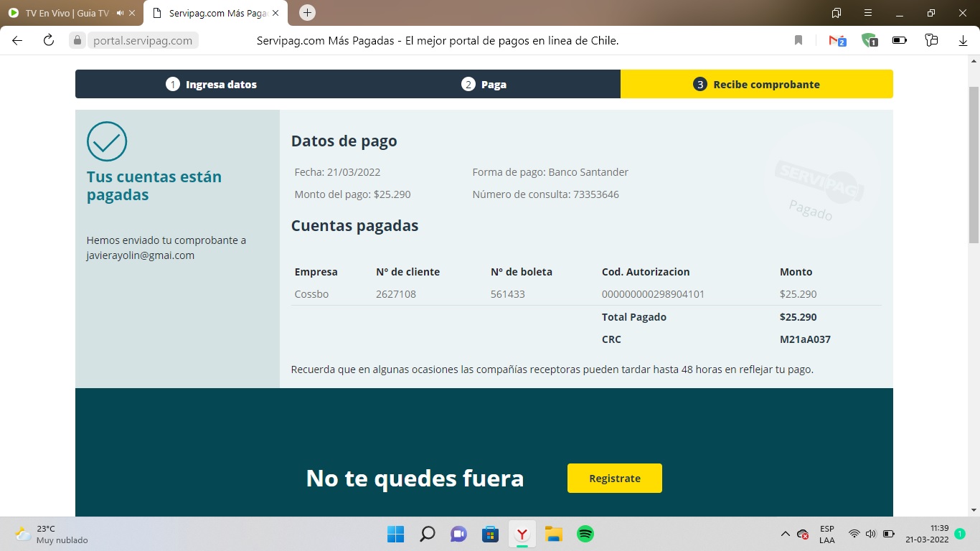Open File Explorer from taskbar
This screenshot has height=551, width=980.
point(554,534)
